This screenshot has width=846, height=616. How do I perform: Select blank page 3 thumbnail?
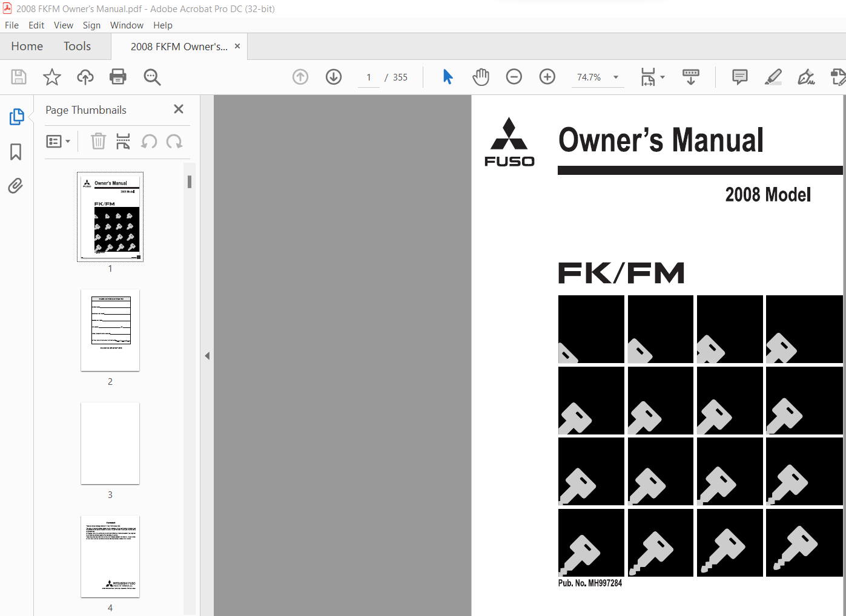click(110, 444)
